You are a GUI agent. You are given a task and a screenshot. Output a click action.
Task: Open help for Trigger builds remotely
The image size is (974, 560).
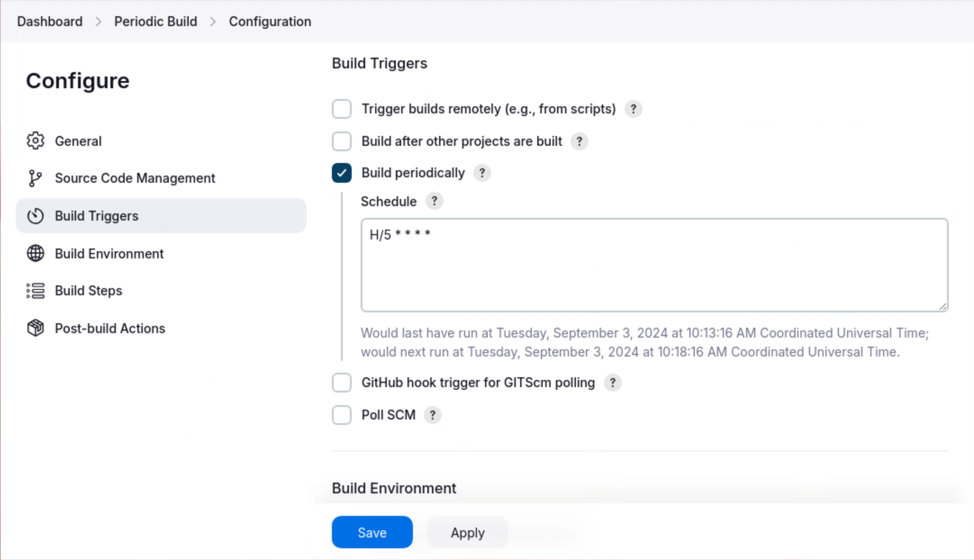pos(633,109)
